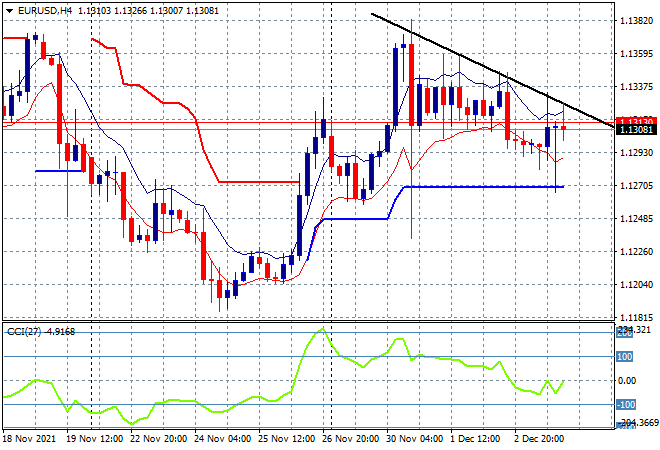Click the 1.13375 price axis label

click(x=636, y=87)
